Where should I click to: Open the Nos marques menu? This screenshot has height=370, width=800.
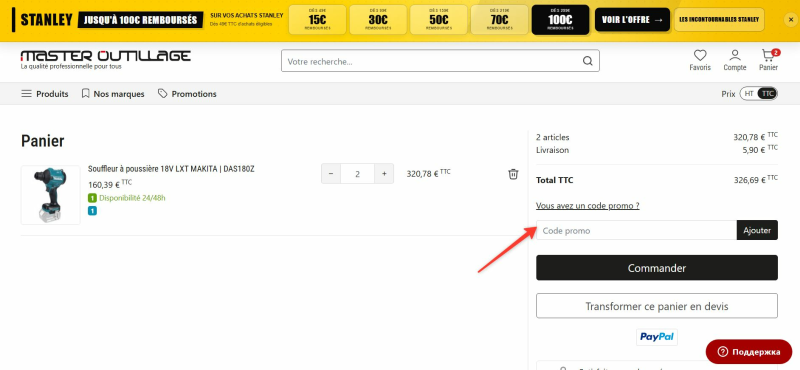(x=113, y=94)
